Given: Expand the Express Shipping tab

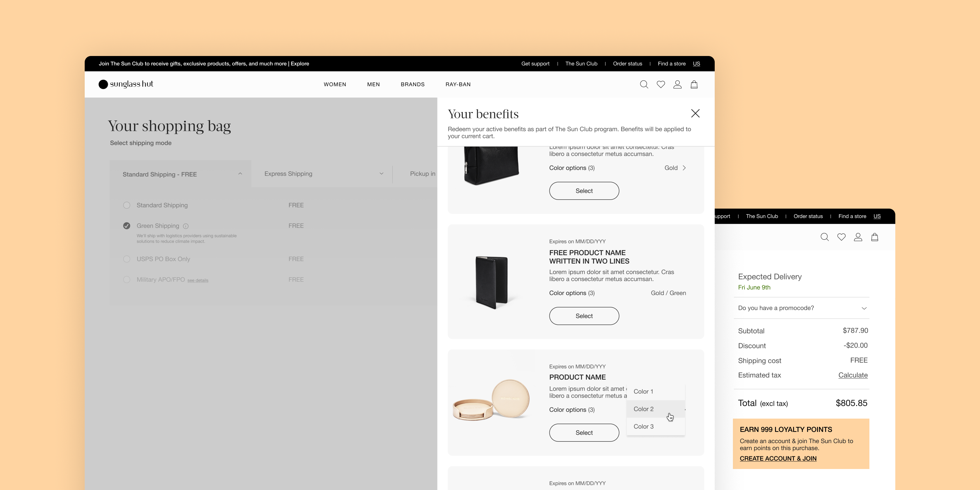Looking at the screenshot, I should coord(322,174).
